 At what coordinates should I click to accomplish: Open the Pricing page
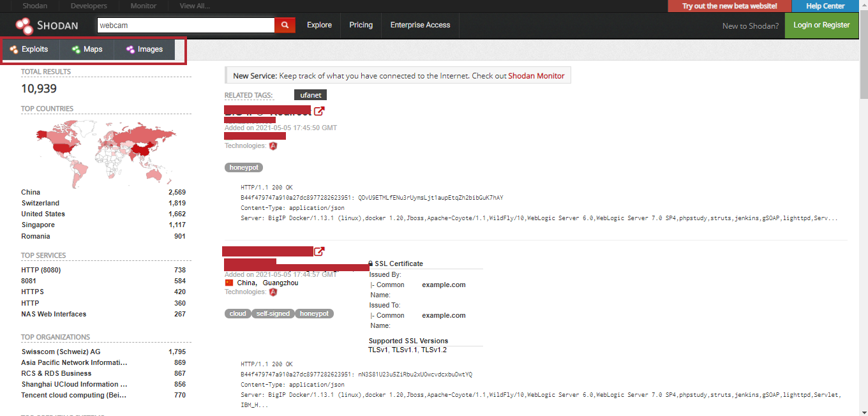click(361, 25)
